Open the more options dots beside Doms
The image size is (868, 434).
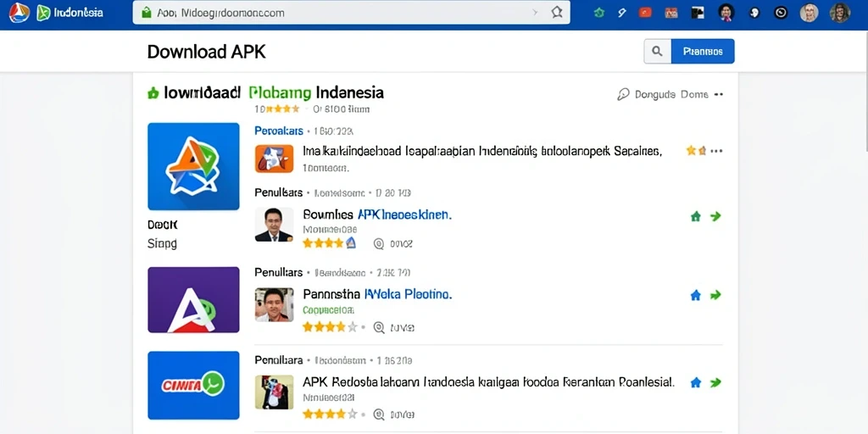pos(719,95)
